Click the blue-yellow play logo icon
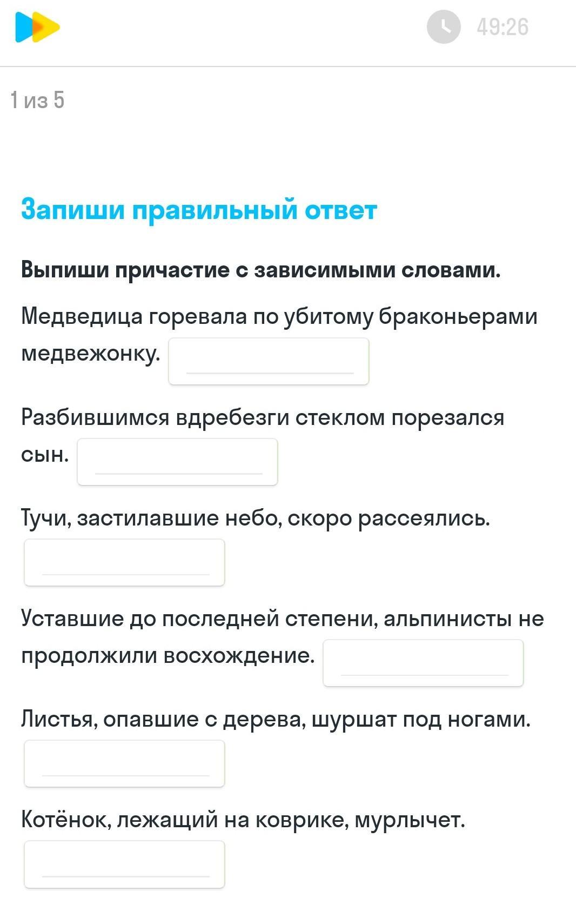The width and height of the screenshot is (576, 924). click(x=37, y=27)
